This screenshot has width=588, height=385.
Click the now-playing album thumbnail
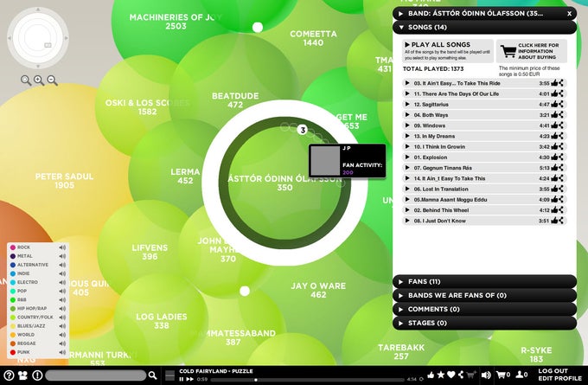pos(169,375)
